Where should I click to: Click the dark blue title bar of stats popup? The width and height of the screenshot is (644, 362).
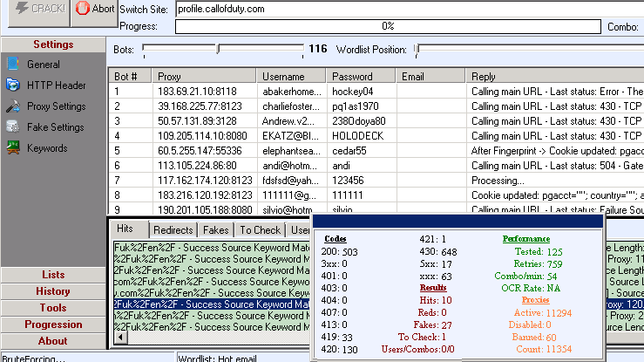[x=458, y=221]
